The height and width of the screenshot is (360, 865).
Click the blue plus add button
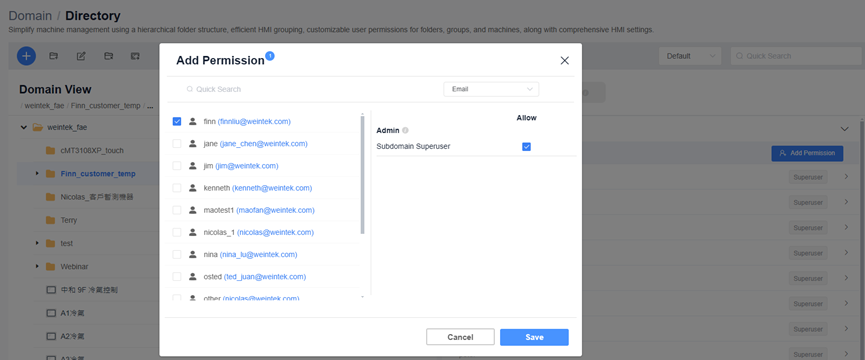click(x=26, y=56)
